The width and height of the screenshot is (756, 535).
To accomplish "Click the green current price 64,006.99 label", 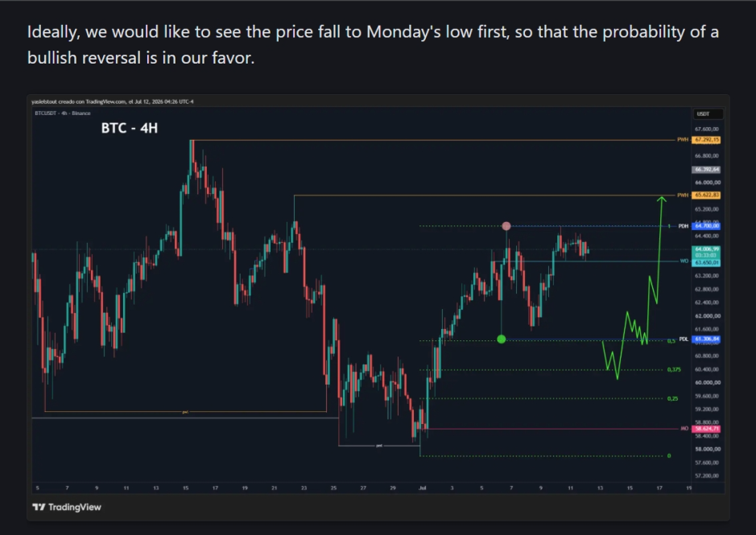I will tap(706, 249).
